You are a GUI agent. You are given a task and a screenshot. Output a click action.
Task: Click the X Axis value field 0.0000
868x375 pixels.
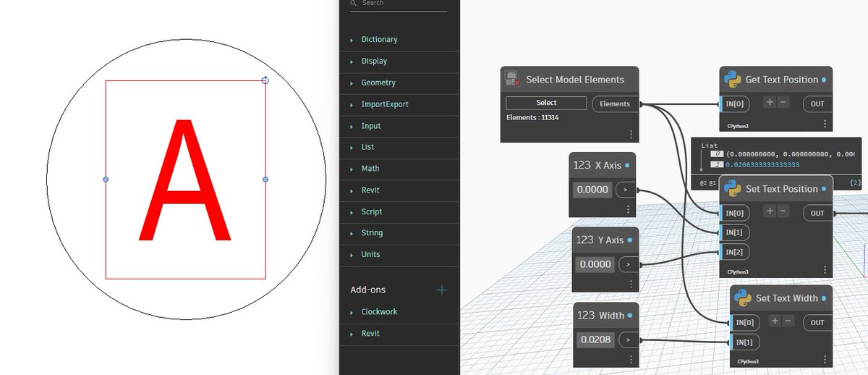pyautogui.click(x=592, y=190)
